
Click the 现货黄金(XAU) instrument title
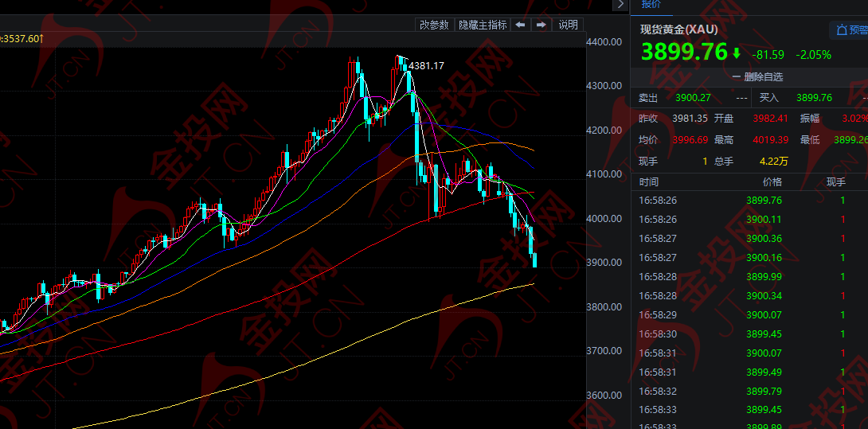coord(679,29)
